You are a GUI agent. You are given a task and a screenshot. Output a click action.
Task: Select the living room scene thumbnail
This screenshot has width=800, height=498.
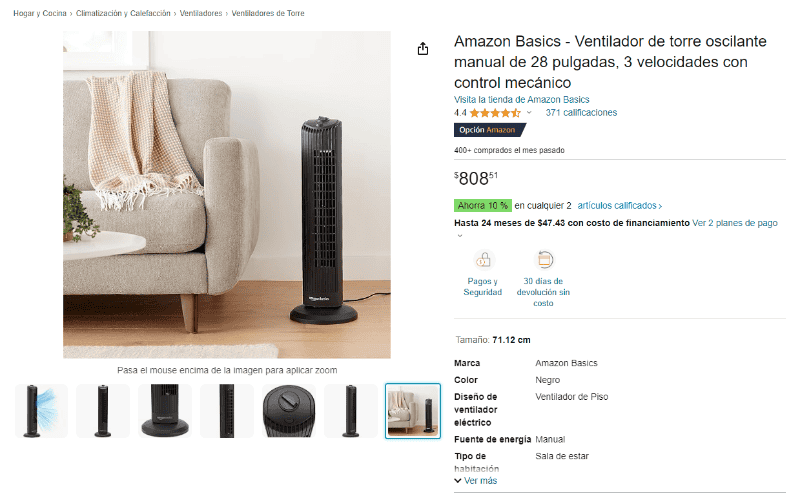pos(413,411)
